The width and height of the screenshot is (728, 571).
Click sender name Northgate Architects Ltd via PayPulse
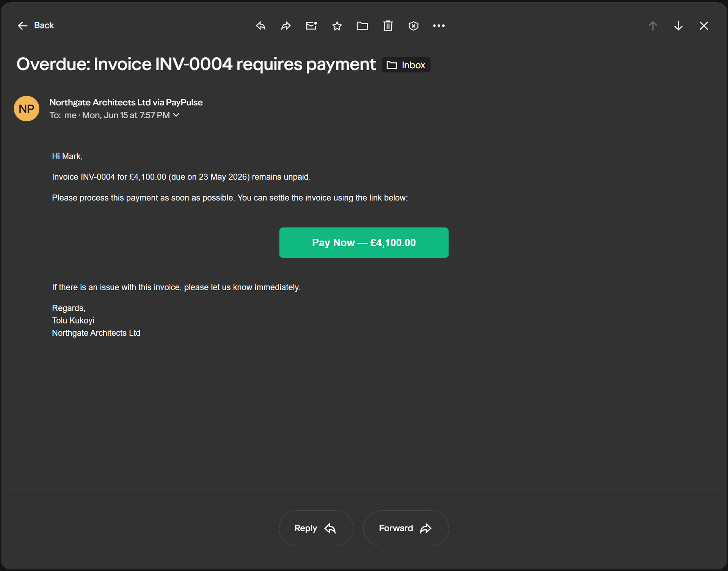pyautogui.click(x=126, y=102)
